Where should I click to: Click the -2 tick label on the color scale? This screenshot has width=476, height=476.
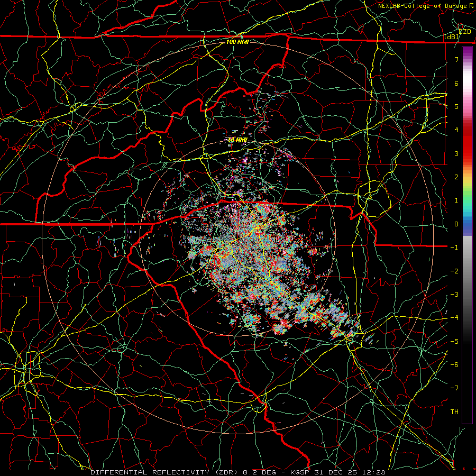[454, 271]
